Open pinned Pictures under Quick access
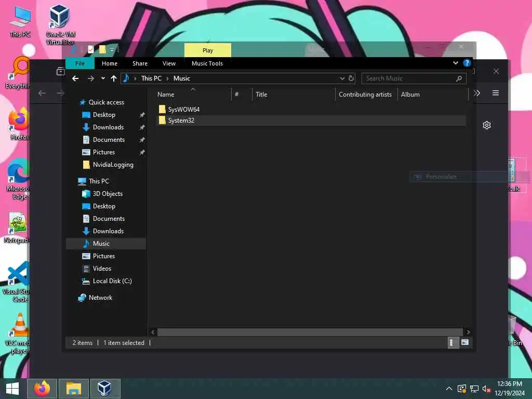532x399 pixels. (104, 152)
